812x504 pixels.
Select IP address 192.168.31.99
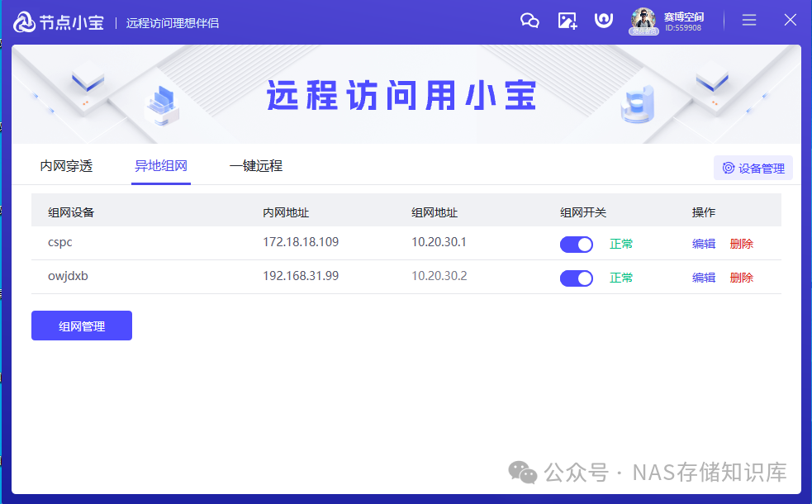point(301,276)
